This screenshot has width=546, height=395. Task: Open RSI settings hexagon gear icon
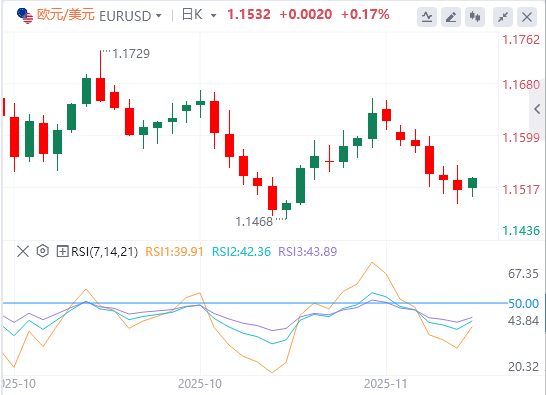[x=42, y=251]
